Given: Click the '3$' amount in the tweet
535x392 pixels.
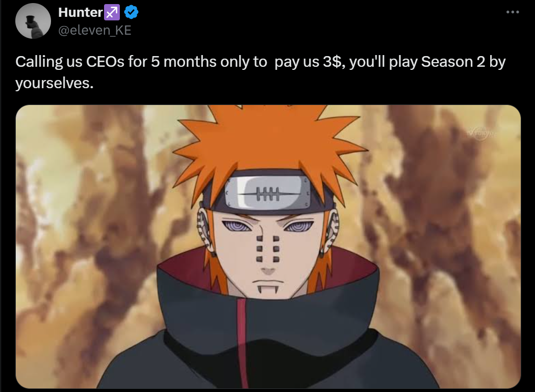Looking at the screenshot, I should pyautogui.click(x=333, y=62).
